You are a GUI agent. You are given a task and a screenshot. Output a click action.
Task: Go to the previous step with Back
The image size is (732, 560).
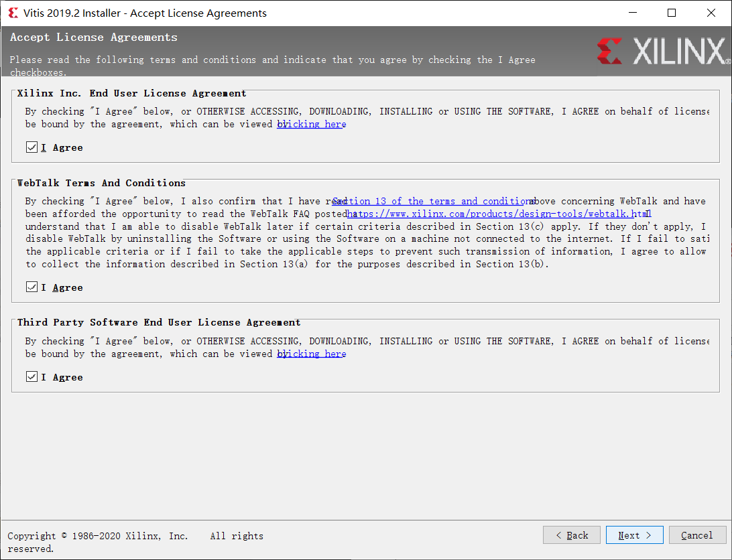pyautogui.click(x=572, y=535)
